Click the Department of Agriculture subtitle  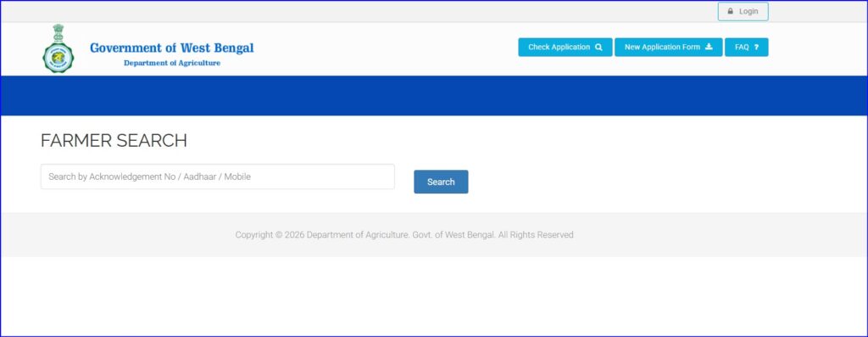172,63
